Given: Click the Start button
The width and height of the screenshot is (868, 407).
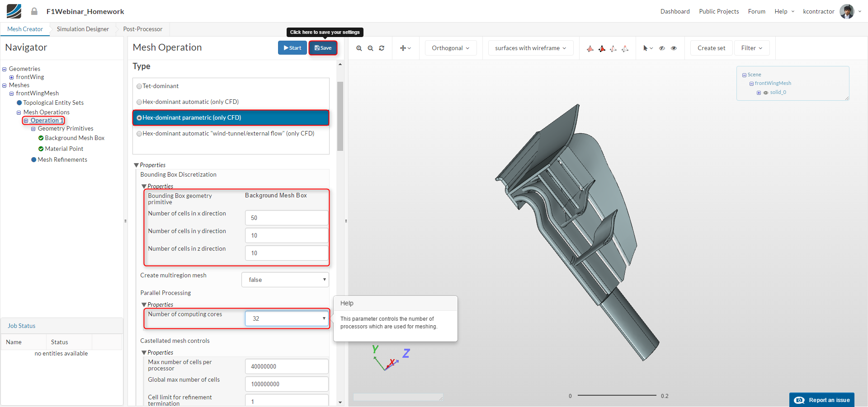Looking at the screenshot, I should pyautogui.click(x=292, y=48).
